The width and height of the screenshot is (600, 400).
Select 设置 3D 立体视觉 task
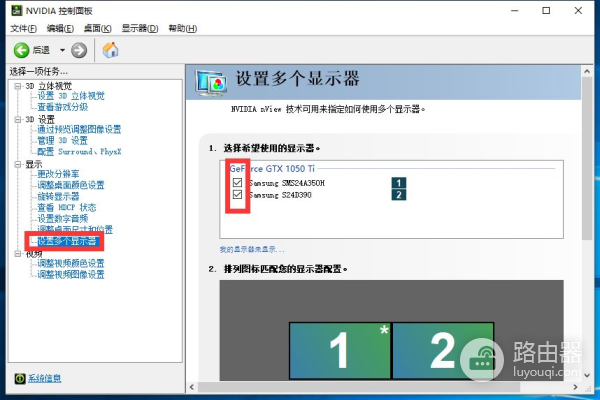71,96
